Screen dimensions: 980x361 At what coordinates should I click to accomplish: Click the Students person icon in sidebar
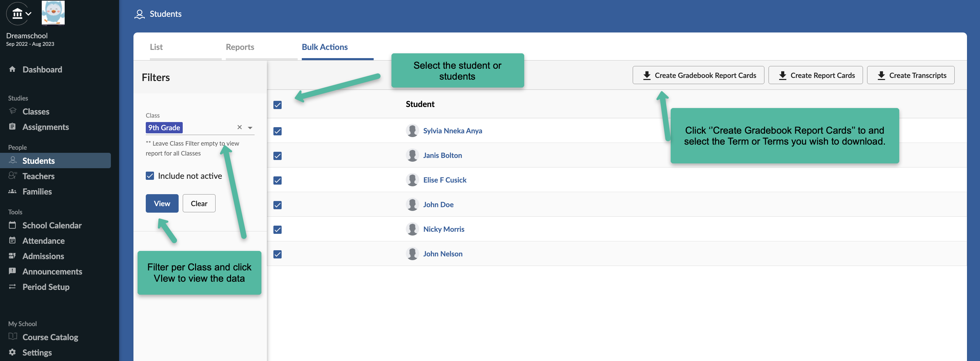click(13, 160)
